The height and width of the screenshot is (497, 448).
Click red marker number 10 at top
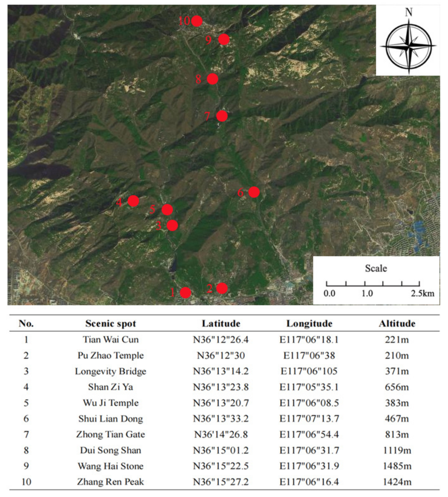click(197, 21)
